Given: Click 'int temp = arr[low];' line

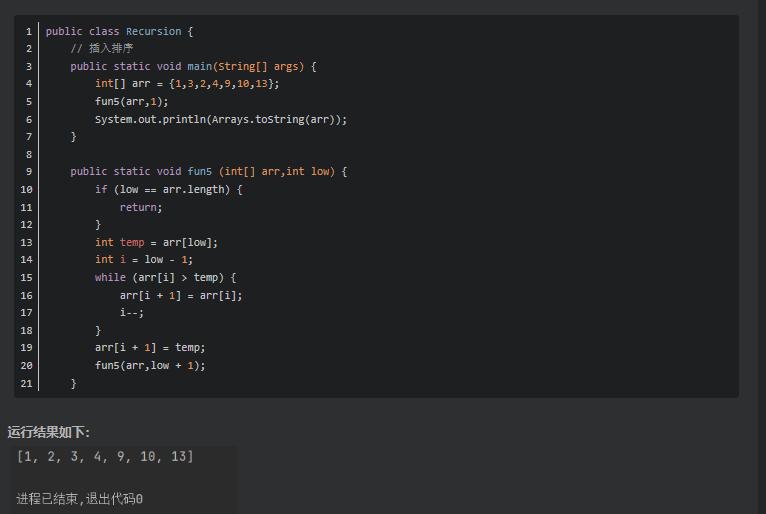Looking at the screenshot, I should pos(156,242).
